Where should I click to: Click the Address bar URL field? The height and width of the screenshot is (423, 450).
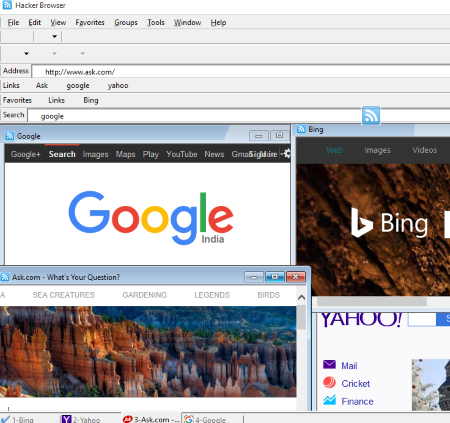tap(241, 71)
